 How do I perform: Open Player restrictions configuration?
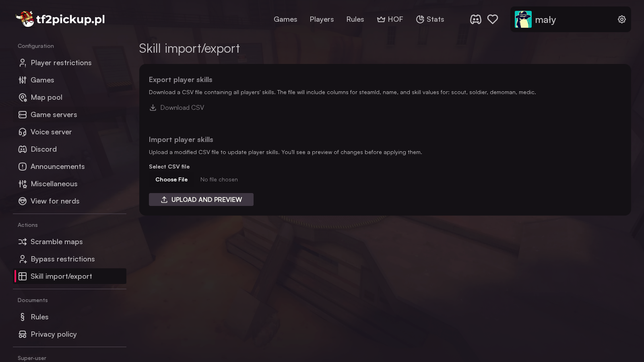(61, 63)
